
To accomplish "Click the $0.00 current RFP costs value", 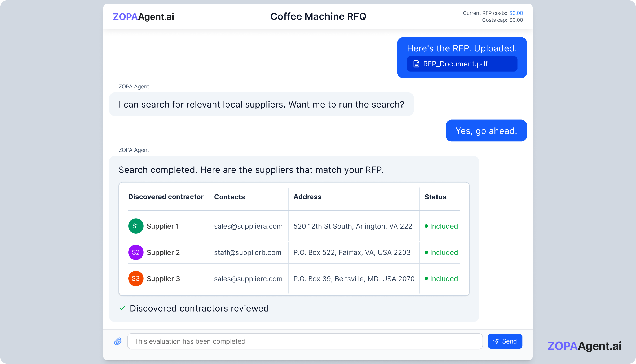I will [x=516, y=13].
